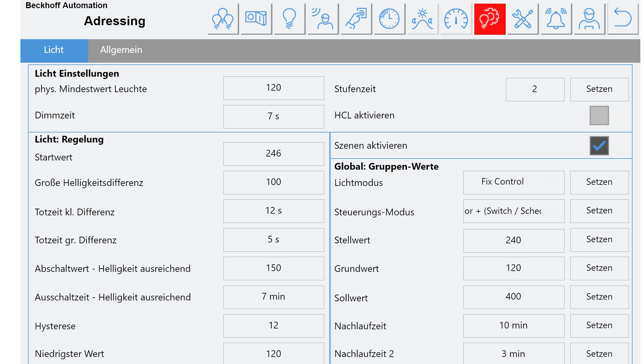The width and height of the screenshot is (644, 364).
Task: Click the phys. Mindestwert Leuchte field
Action: click(274, 88)
